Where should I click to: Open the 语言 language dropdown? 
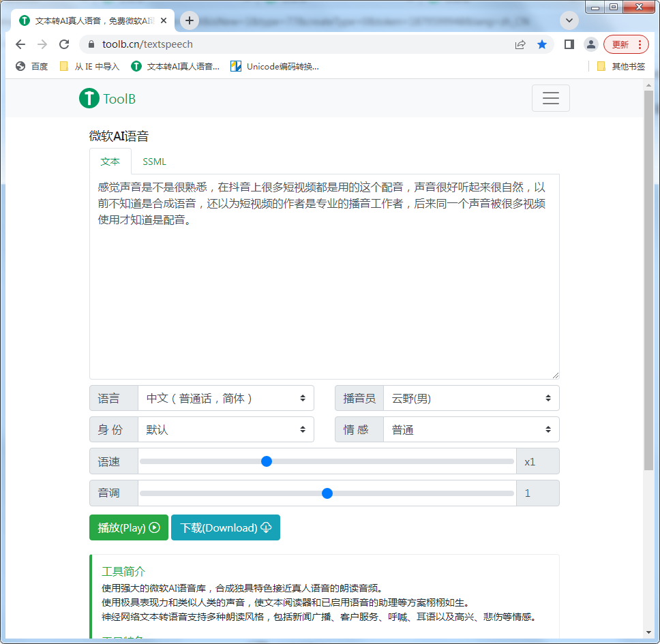[x=226, y=398]
